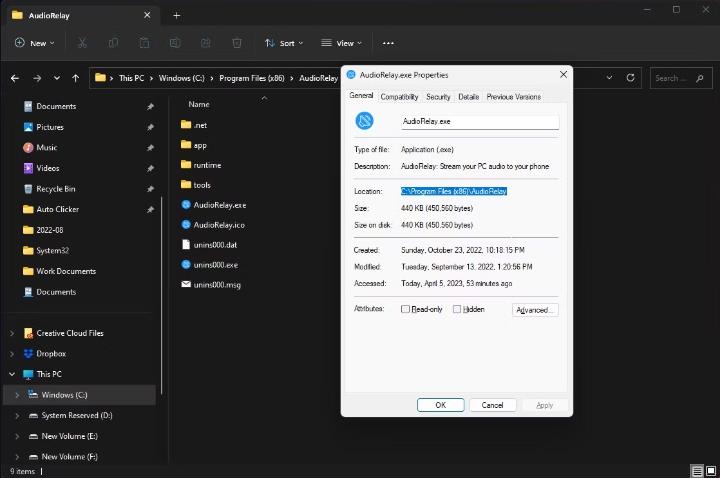Switch to the Security tab
Image resolution: width=720 pixels, height=478 pixels.
click(438, 97)
